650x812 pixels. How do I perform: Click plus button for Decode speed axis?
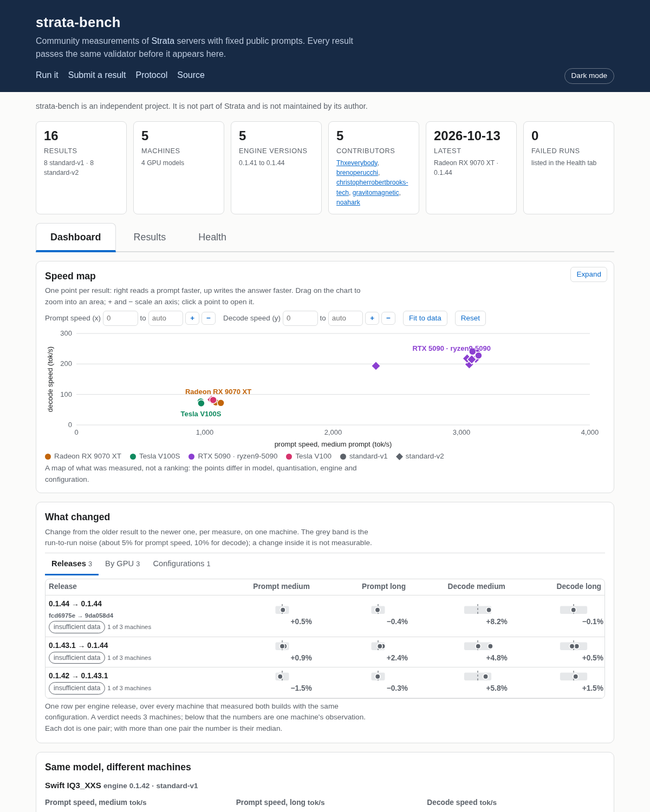372,318
